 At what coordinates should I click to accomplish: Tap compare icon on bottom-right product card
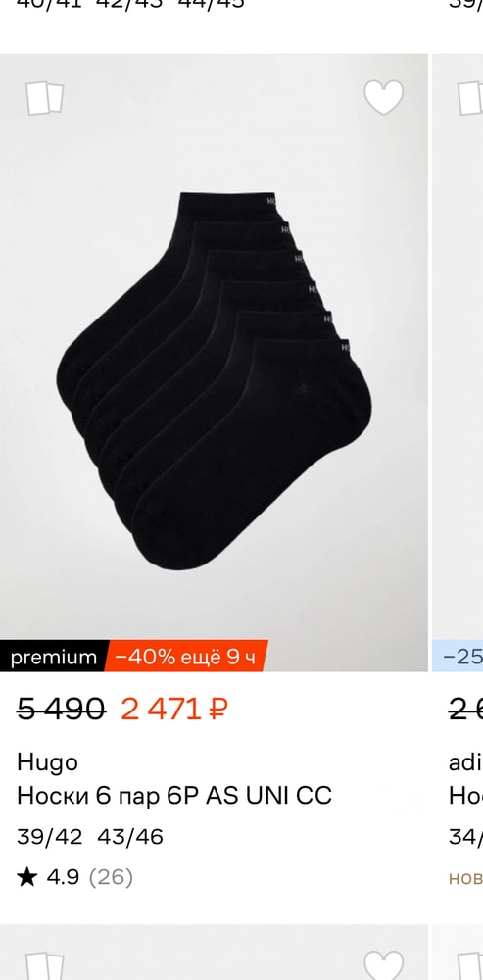pyautogui.click(x=470, y=965)
